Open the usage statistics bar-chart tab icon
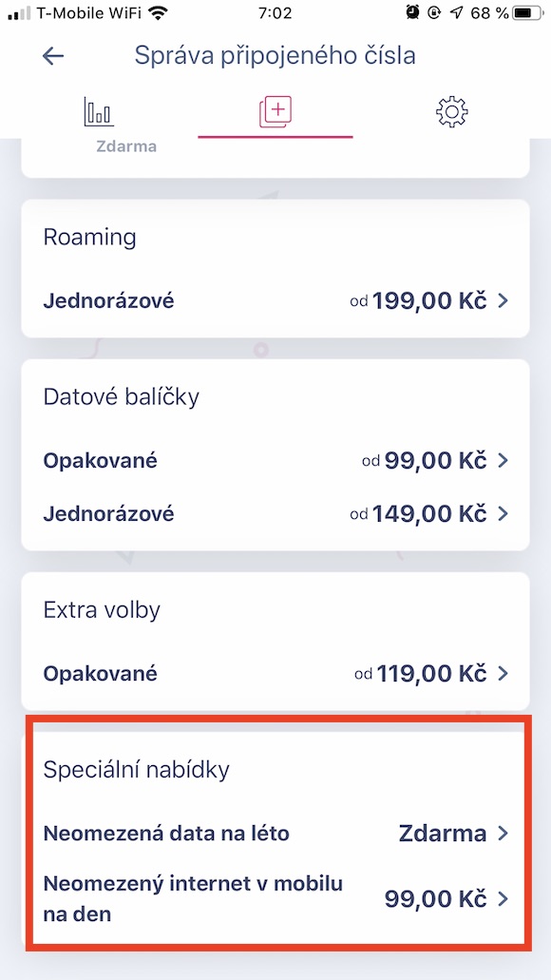551x980 pixels. click(x=98, y=110)
